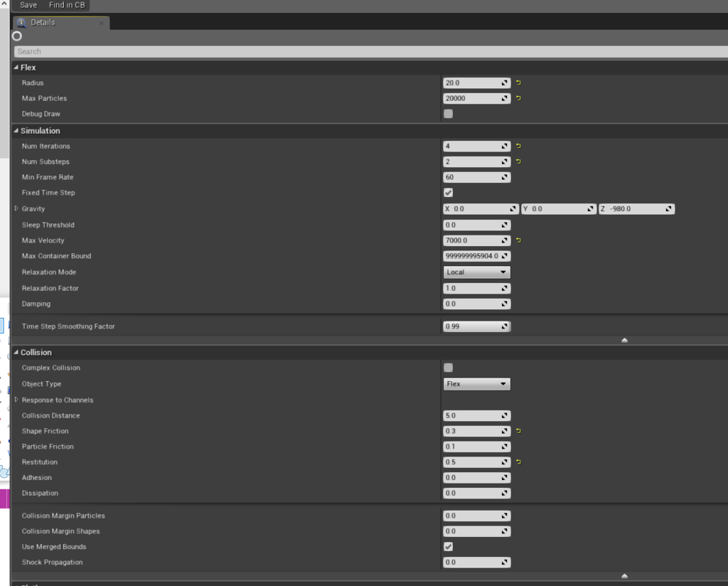
Task: Enable the Debug Draw checkbox
Action: [448, 114]
